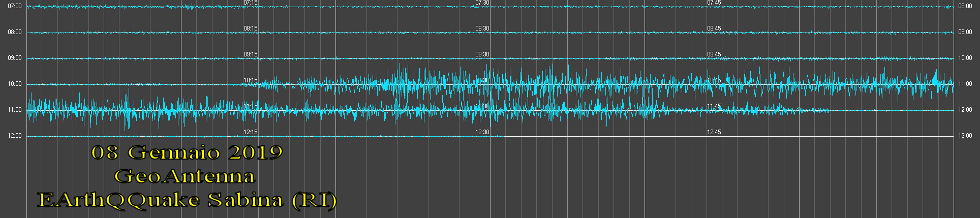
Task: Click the 07:15 time marker
Action: coord(251,3)
